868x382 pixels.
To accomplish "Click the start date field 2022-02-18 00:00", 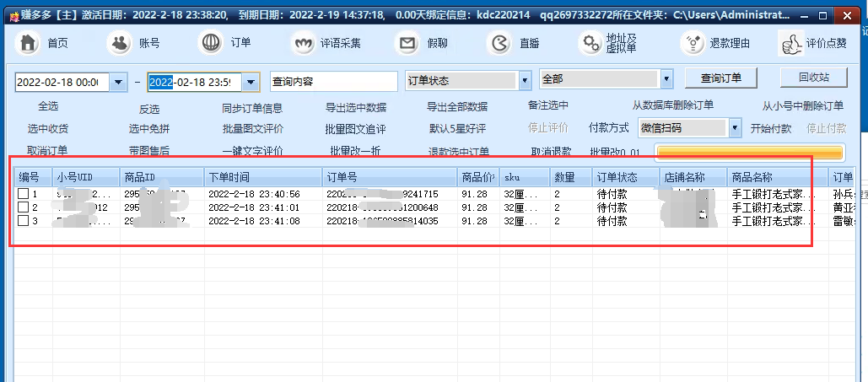I will 62,83.
